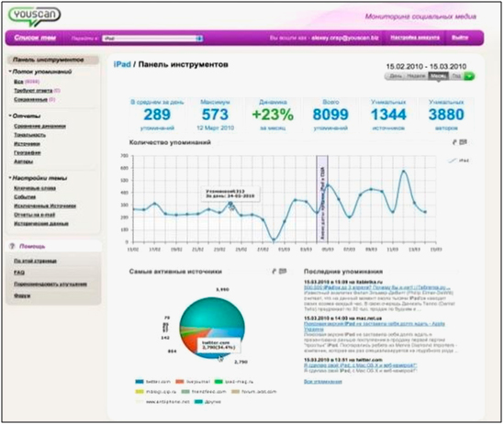Click the 15.02.2010 - 15.03.2010 date range
Image resolution: width=504 pixels, height=424 pixels.
point(426,66)
